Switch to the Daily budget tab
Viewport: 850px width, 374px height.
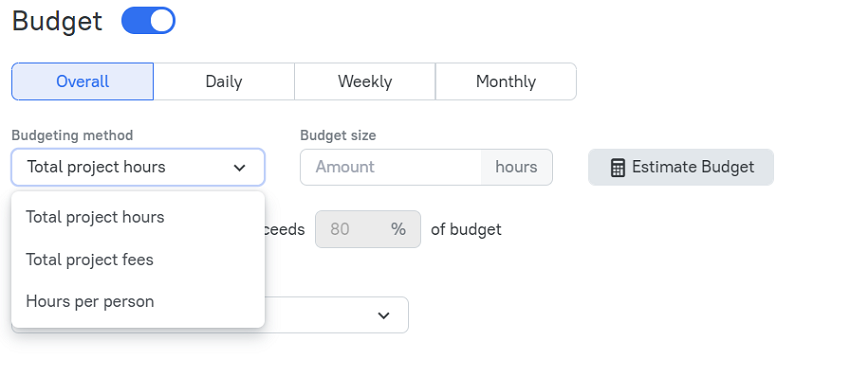pos(224,81)
